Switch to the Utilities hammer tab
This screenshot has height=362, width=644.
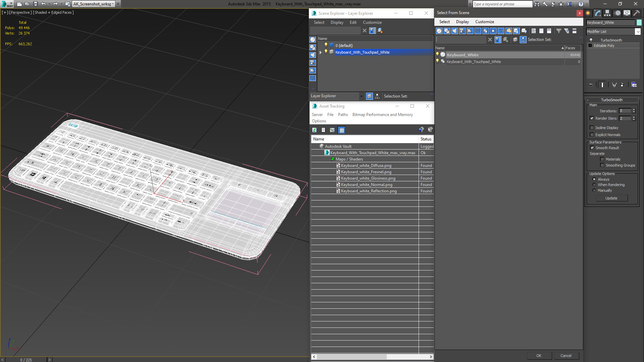click(636, 13)
